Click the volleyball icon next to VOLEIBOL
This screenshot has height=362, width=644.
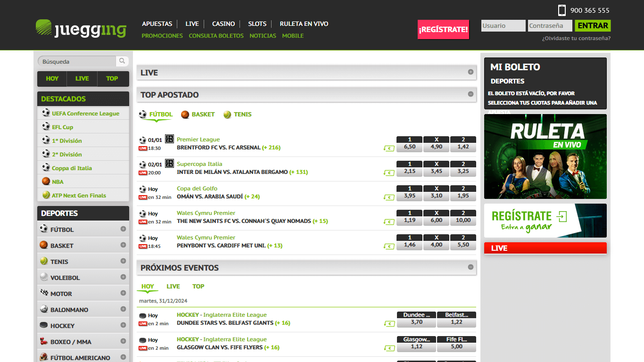44,277
